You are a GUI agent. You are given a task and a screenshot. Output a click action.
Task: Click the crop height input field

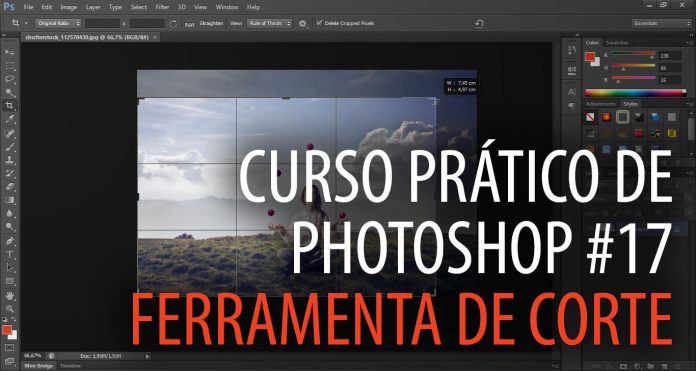pos(147,24)
